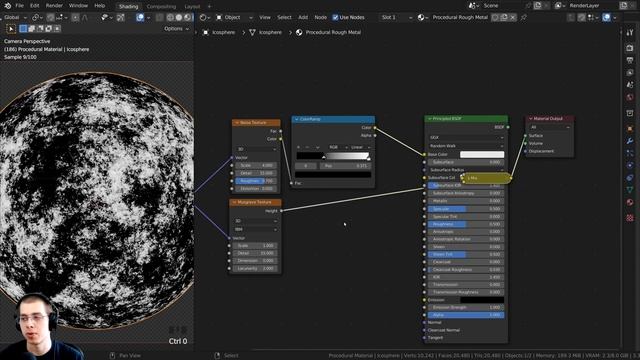Open the Blender logo menu
The height and width of the screenshot is (360, 640).
click(7, 6)
